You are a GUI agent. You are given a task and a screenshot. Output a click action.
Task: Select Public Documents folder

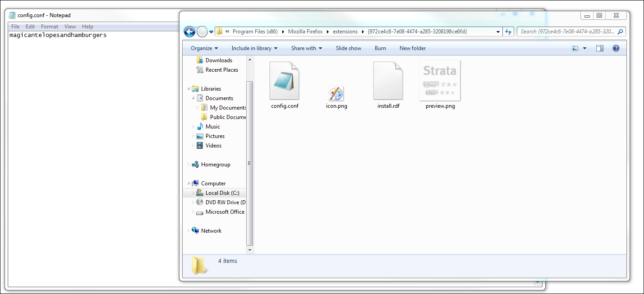tap(228, 117)
